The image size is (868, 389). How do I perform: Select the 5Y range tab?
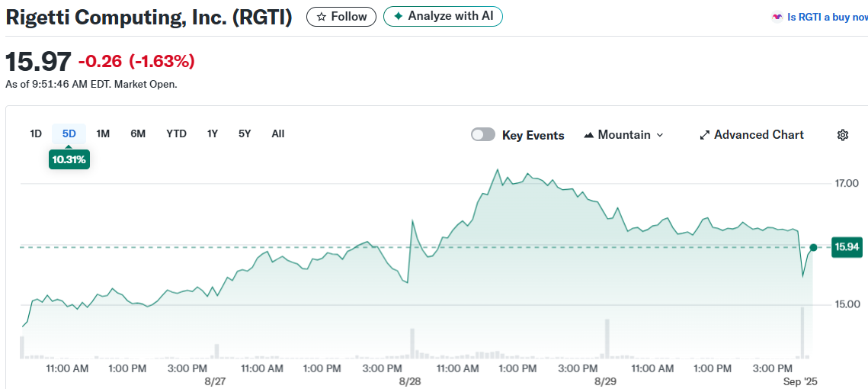pos(245,133)
